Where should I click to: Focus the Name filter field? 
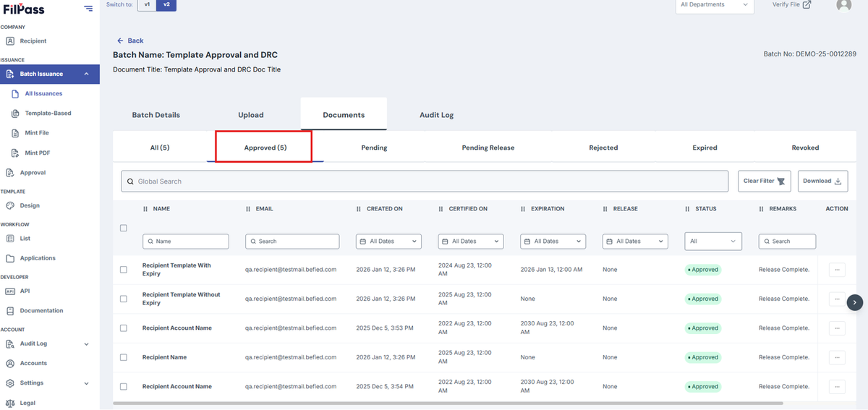186,242
